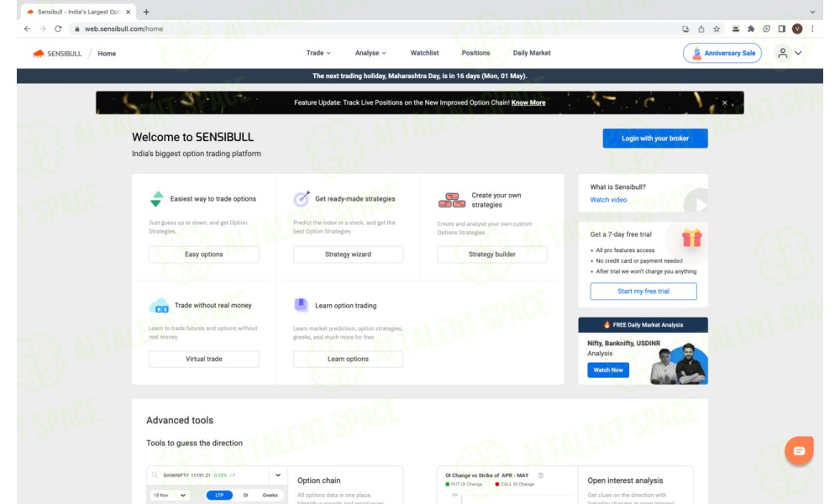Click the Option chain heading
The image size is (840, 504).
(318, 480)
